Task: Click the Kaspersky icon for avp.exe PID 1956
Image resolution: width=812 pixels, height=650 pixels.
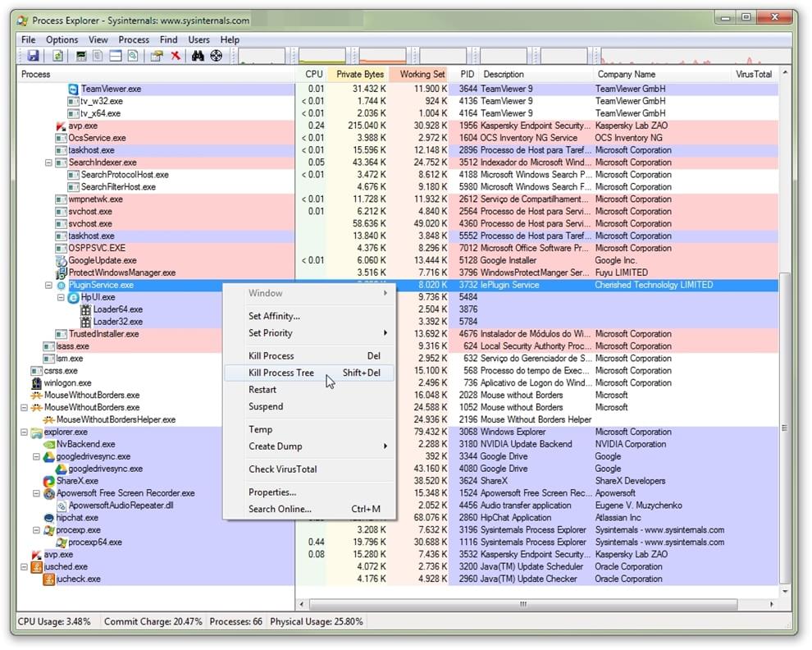Action: click(62, 126)
